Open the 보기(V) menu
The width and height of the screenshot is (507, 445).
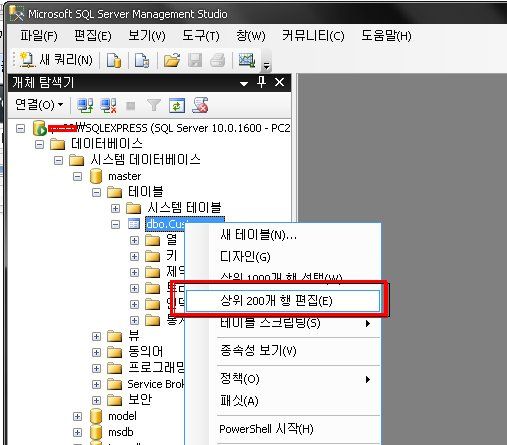coord(147,36)
